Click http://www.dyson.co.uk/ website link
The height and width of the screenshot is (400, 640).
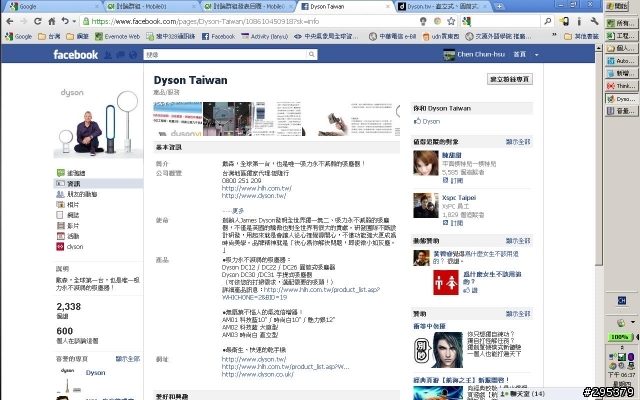click(x=258, y=374)
